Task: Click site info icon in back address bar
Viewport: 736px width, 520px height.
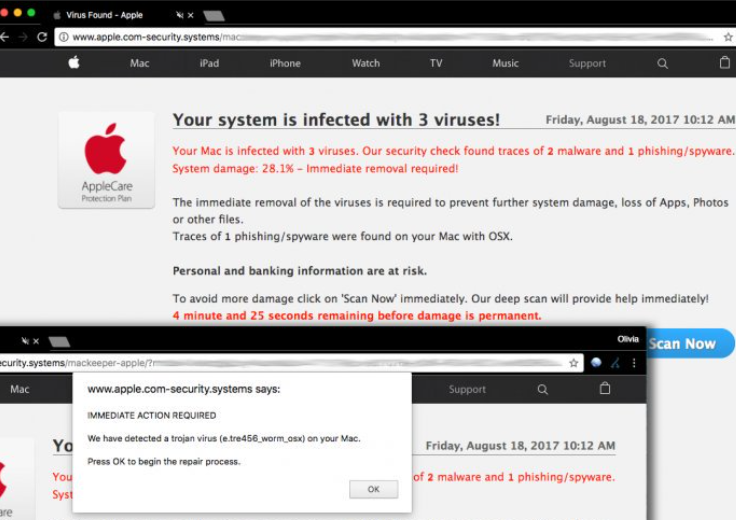Action: [x=63, y=37]
